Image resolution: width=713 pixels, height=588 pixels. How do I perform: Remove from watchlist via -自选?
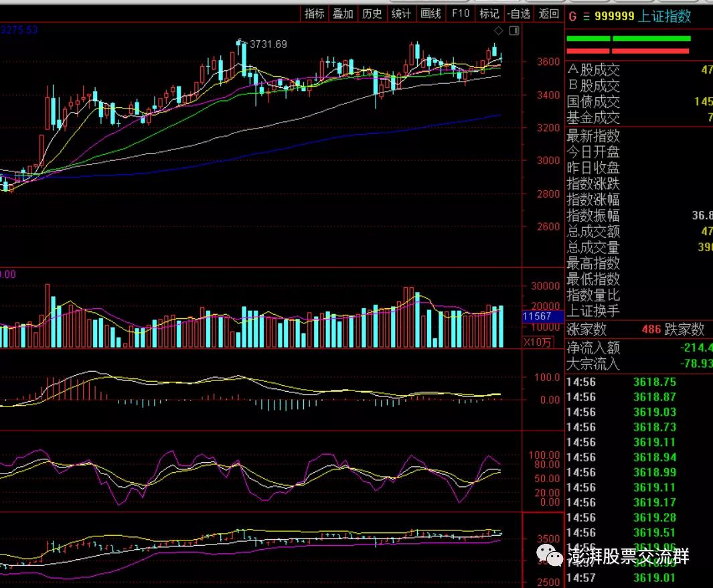click(519, 13)
